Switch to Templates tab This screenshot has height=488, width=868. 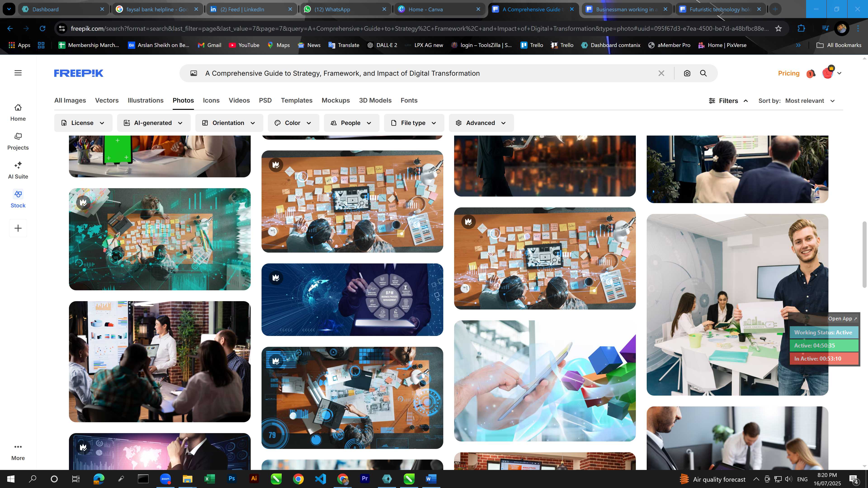tap(297, 100)
